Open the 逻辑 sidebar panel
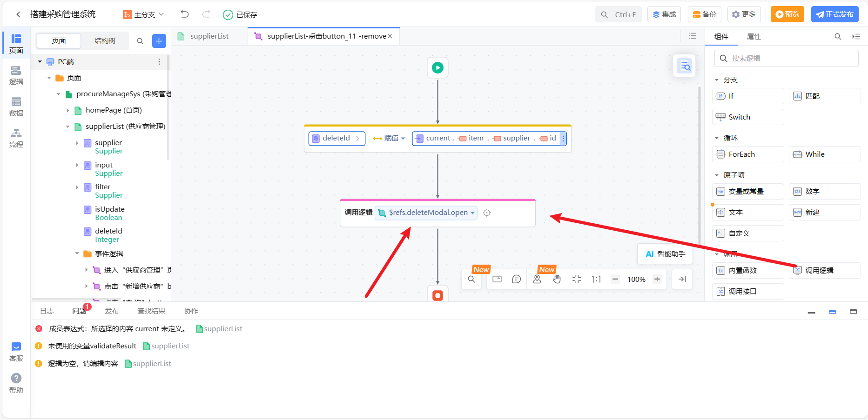The height and width of the screenshot is (420, 868). coord(16,75)
